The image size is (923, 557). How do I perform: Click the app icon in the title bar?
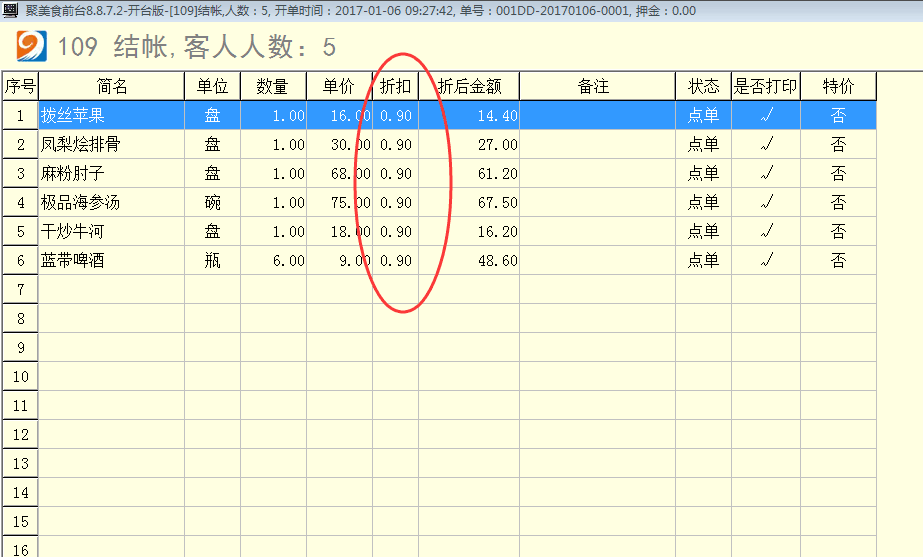pyautogui.click(x=10, y=10)
